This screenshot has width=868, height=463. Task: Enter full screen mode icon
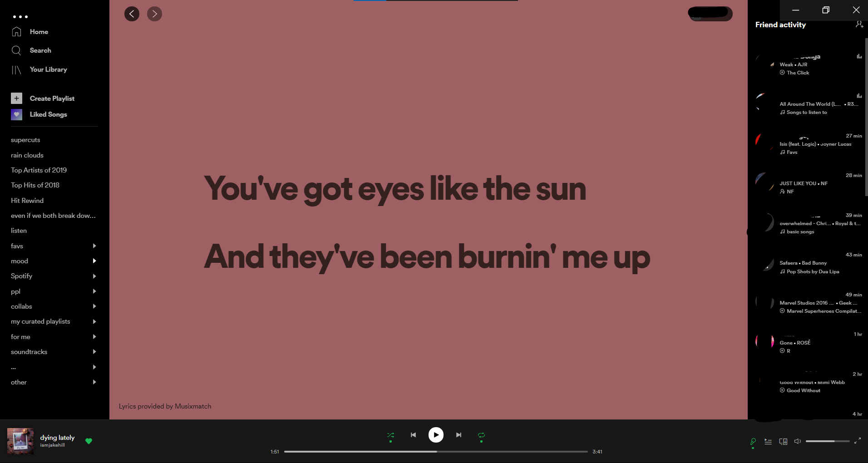click(x=858, y=441)
